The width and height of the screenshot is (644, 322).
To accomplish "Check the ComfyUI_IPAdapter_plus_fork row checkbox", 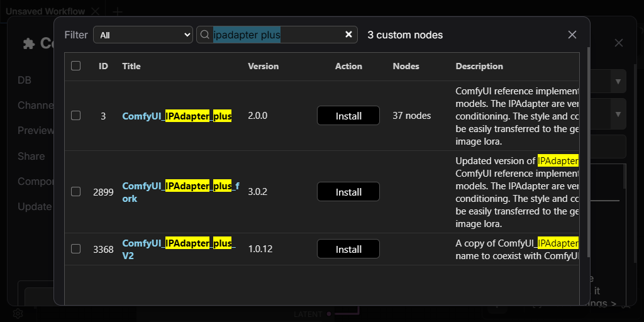I will tap(75, 192).
